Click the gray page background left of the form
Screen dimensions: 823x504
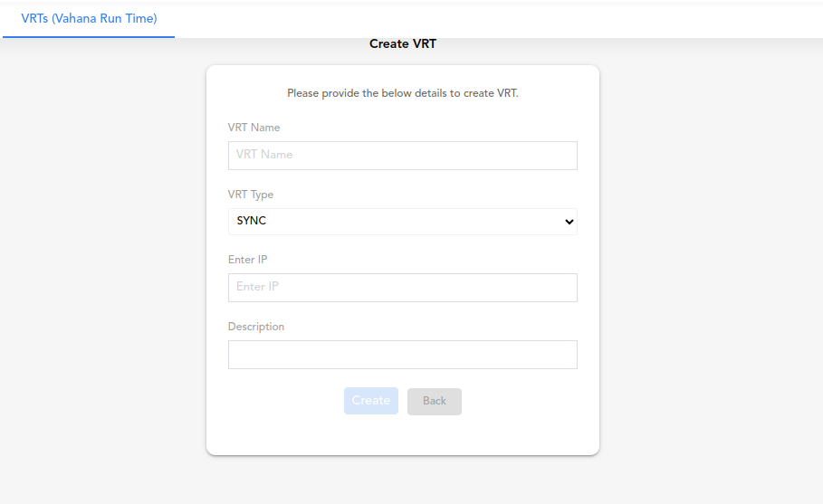tap(100, 271)
